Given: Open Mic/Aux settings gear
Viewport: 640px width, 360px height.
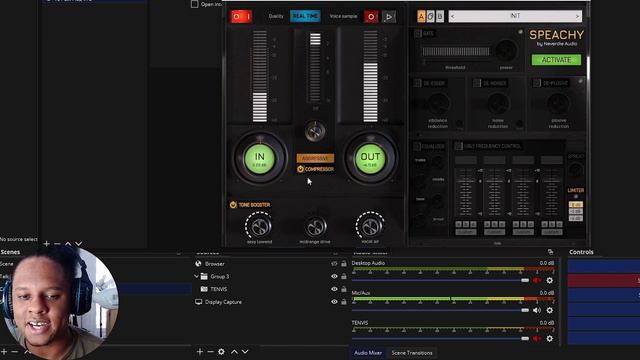Looking at the screenshot, I should 549,310.
